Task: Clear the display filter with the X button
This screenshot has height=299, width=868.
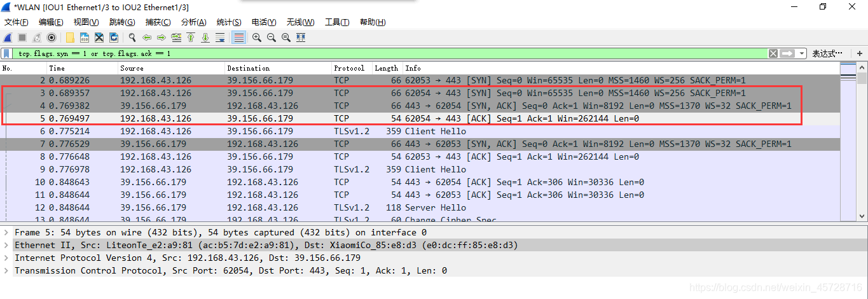Action: (773, 53)
